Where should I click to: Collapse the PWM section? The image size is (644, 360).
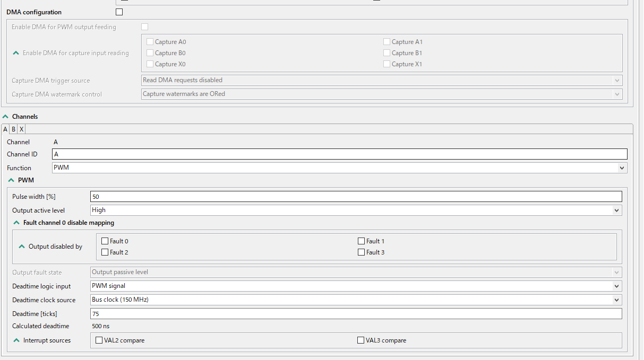click(11, 180)
